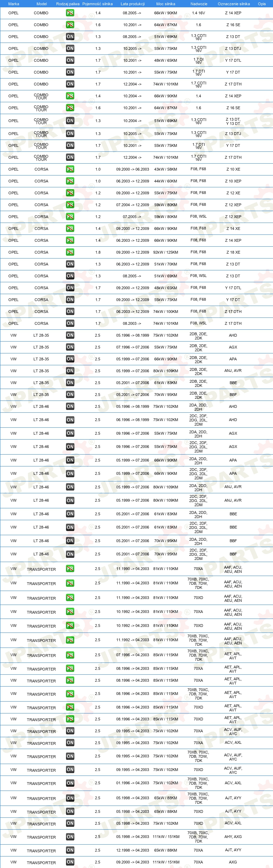Click diesel icon for Corsa Y 17 DTL row
The height and width of the screenshot is (868, 273).
click(x=70, y=288)
